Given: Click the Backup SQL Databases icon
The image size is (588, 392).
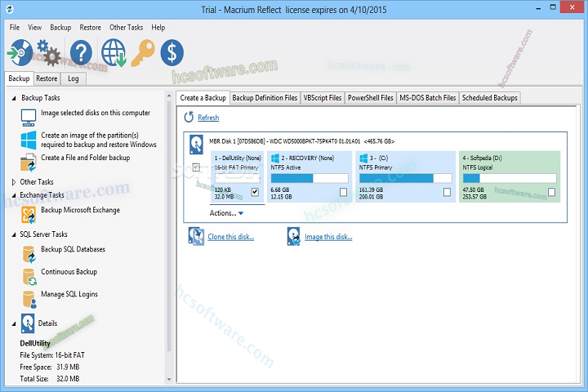Looking at the screenshot, I should click(29, 254).
